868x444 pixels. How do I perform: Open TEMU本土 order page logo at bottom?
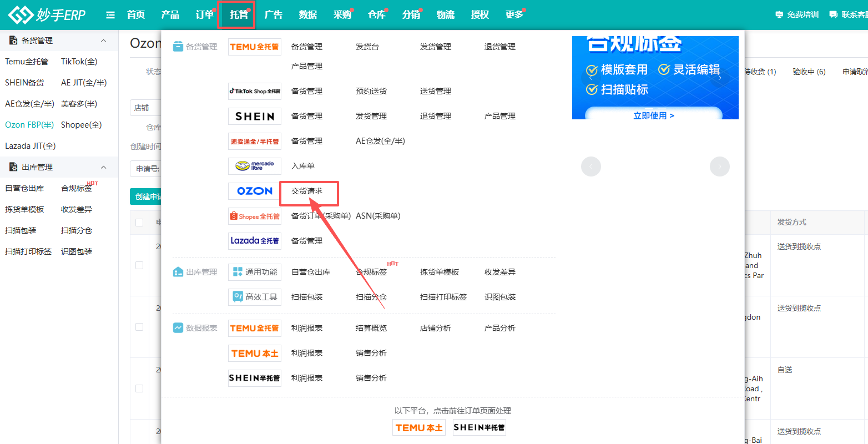419,427
